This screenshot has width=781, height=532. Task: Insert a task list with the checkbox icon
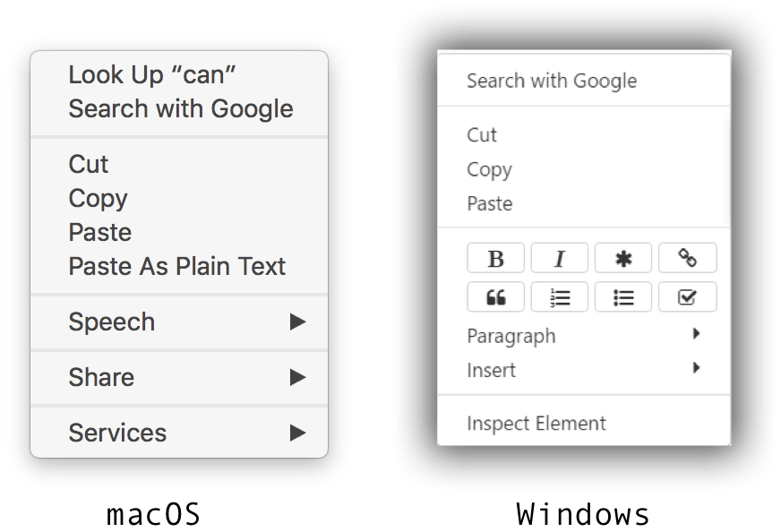[687, 297]
